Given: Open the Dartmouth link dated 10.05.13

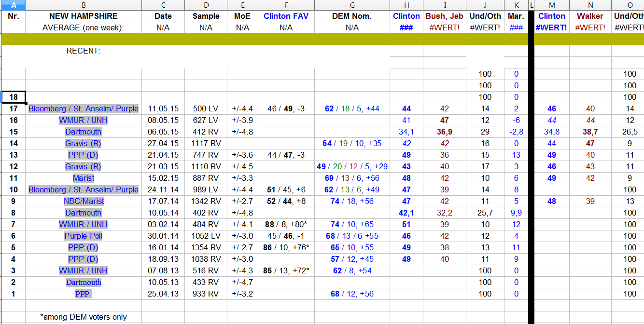Looking at the screenshot, I should [x=84, y=282].
